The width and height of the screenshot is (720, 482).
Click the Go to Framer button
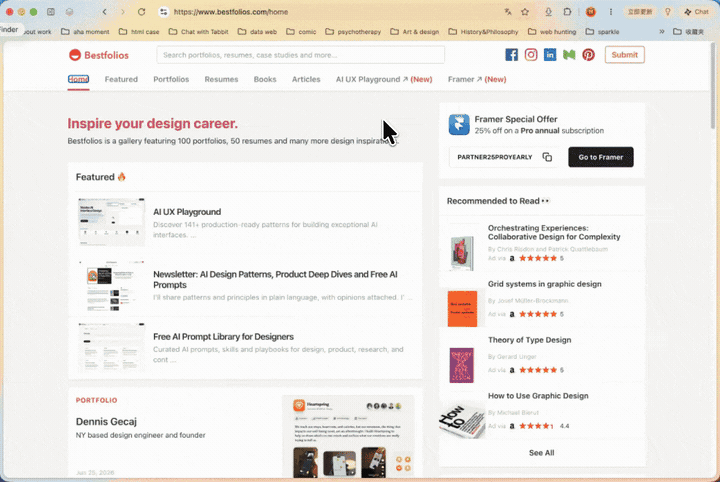point(601,157)
